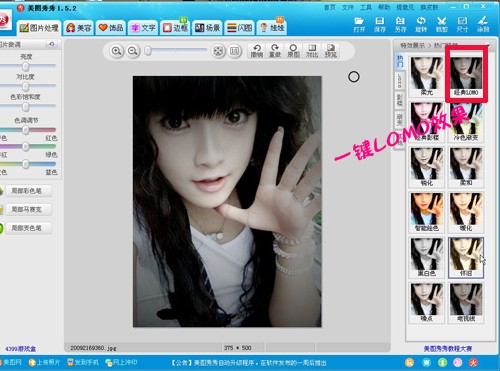
Task: Open the 文件 menu
Action: [348, 7]
